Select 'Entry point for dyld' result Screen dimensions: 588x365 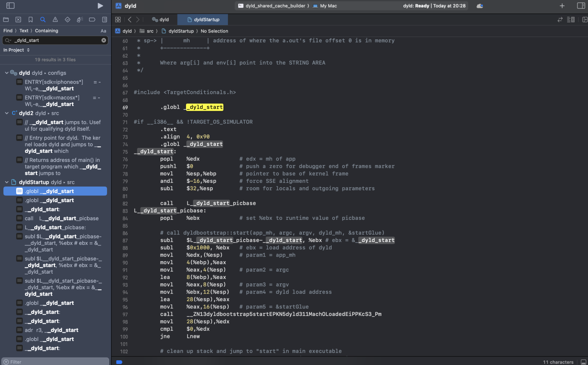point(55,145)
